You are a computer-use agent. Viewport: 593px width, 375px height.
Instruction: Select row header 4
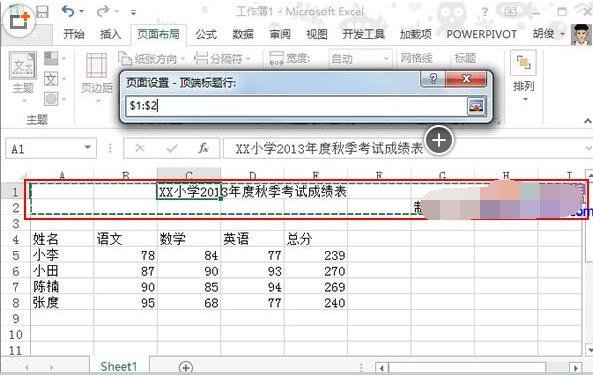click(x=15, y=239)
